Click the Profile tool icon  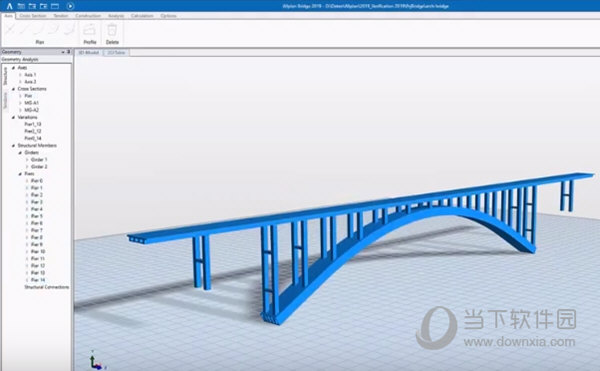coord(90,29)
